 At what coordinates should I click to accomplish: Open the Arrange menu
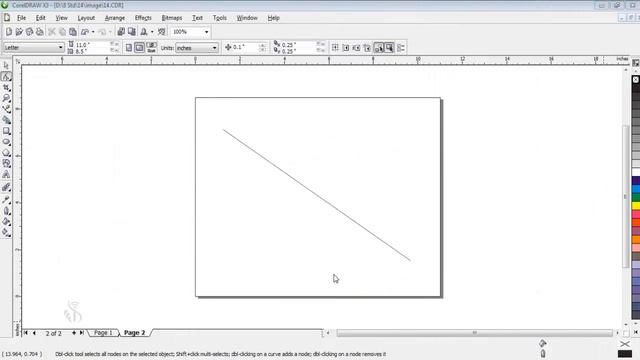click(115, 18)
